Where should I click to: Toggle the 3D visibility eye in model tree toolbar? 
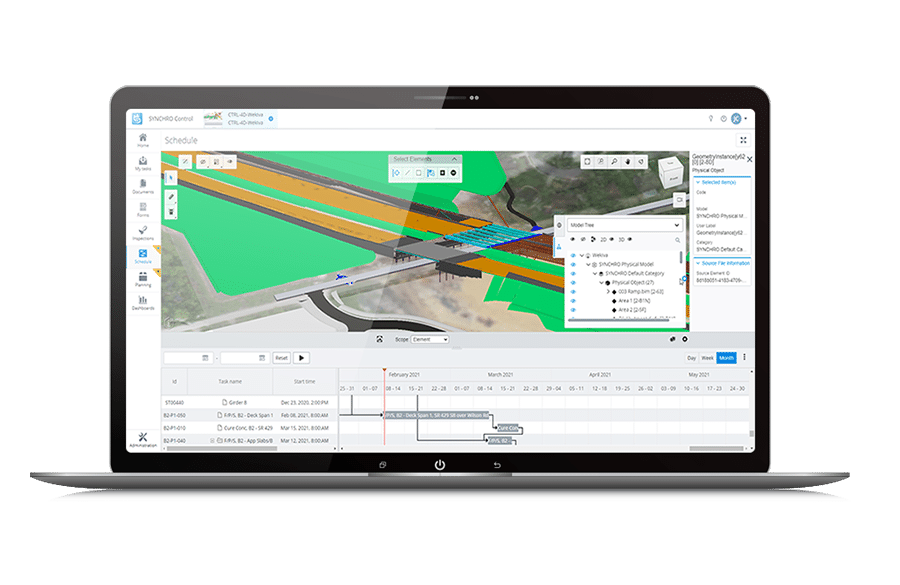630,239
